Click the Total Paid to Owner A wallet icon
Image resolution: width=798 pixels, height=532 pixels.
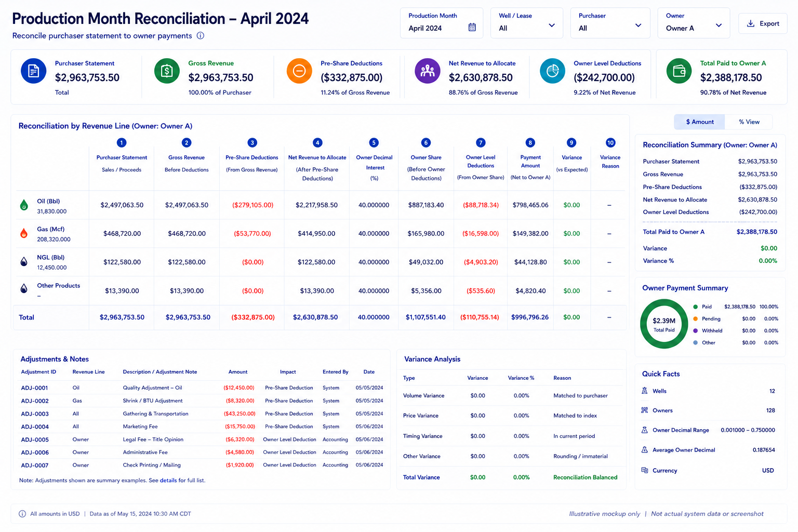coord(679,71)
